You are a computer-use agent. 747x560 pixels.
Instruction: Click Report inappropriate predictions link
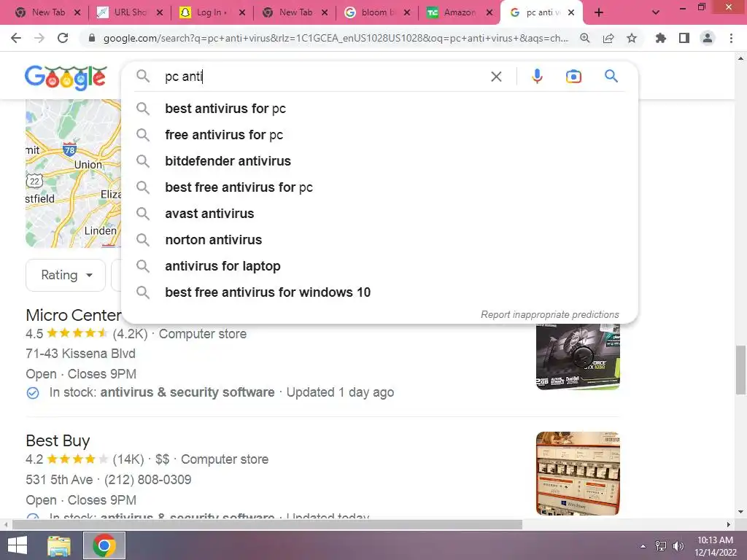click(550, 314)
